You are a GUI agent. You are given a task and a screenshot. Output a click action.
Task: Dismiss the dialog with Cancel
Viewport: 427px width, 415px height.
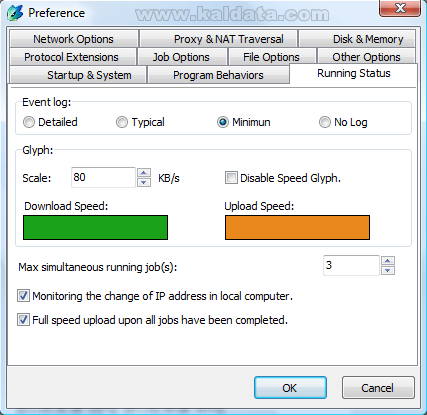pos(378,388)
